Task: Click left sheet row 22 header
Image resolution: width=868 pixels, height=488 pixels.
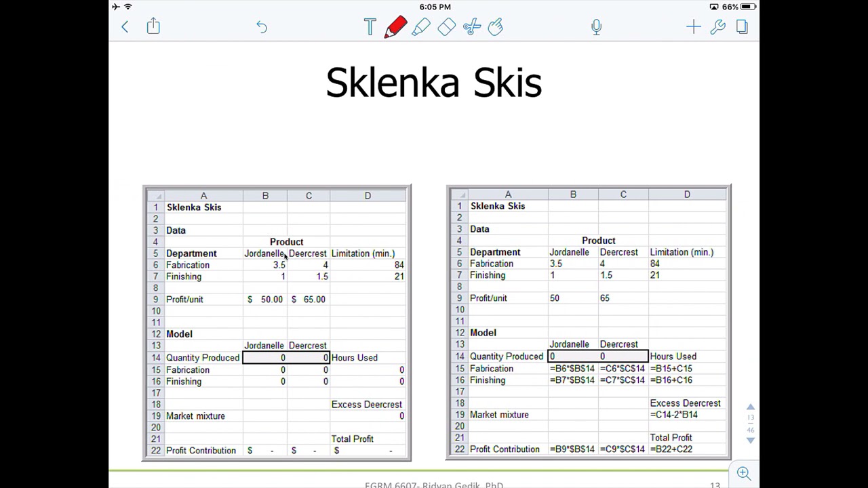Action: 155,451
